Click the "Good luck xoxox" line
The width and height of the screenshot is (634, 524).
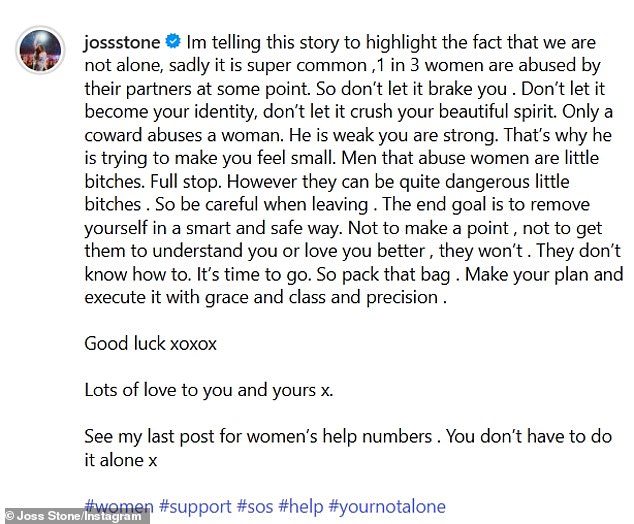(150, 344)
